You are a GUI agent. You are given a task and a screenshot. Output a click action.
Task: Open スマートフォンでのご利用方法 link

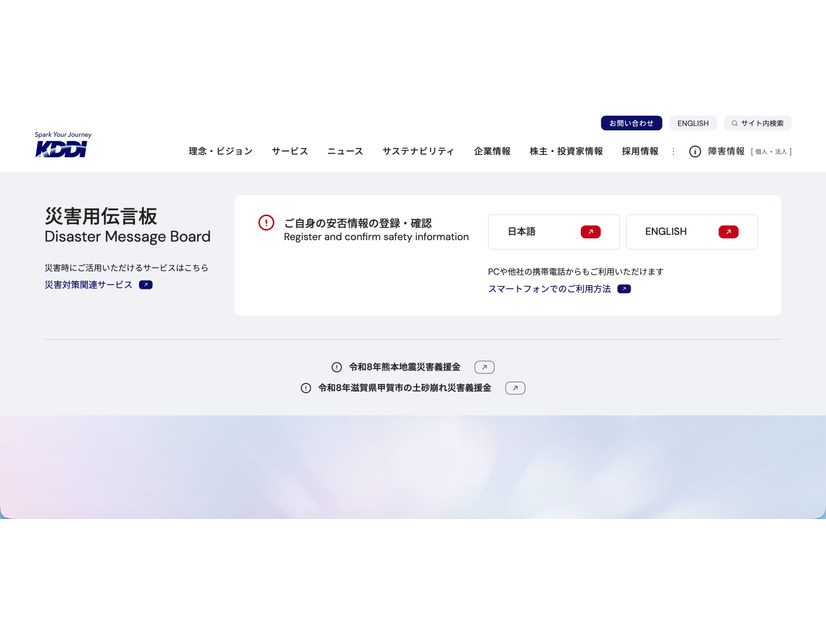pyautogui.click(x=549, y=289)
